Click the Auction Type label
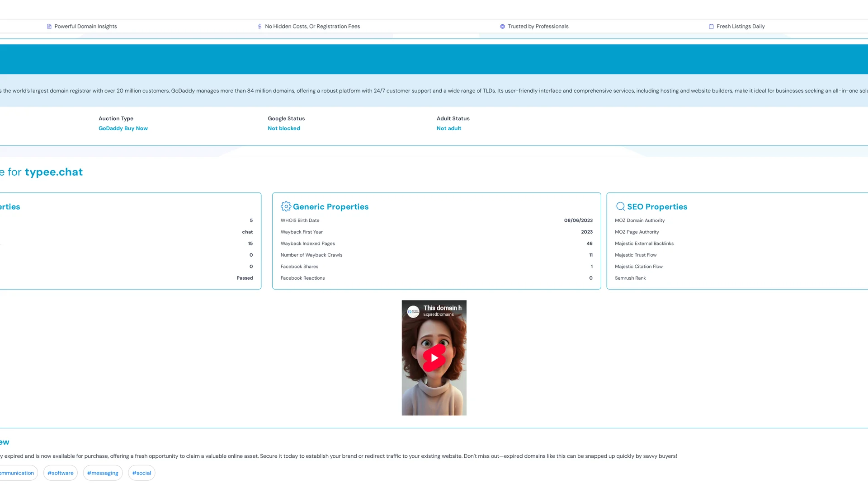 pyautogui.click(x=116, y=119)
